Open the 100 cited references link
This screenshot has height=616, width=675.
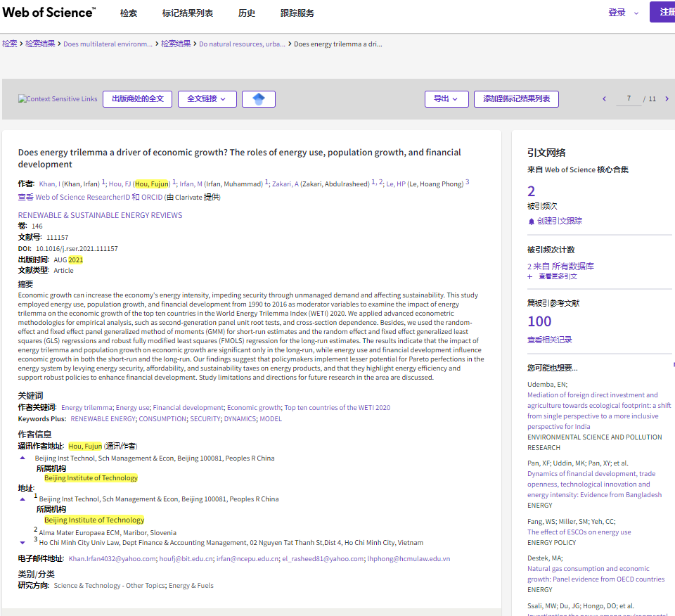click(539, 321)
